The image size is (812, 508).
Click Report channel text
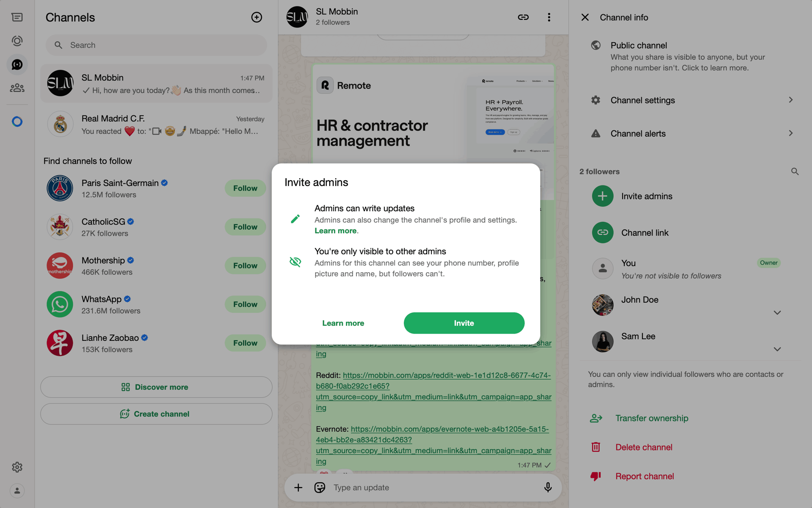point(645,476)
